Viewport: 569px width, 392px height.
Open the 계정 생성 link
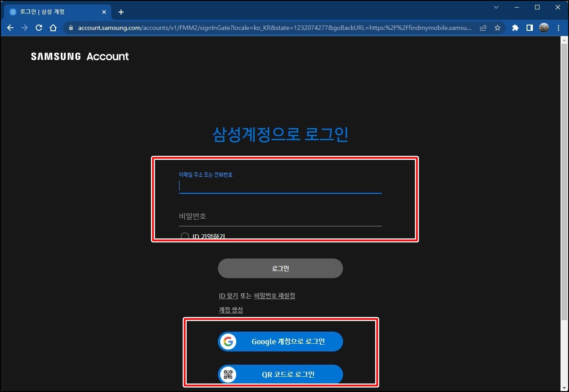coord(230,310)
